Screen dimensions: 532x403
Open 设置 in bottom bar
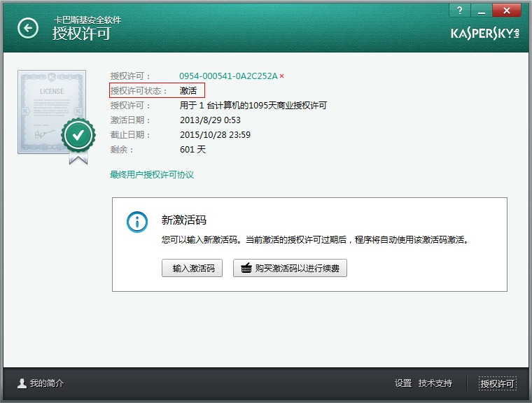click(x=403, y=383)
